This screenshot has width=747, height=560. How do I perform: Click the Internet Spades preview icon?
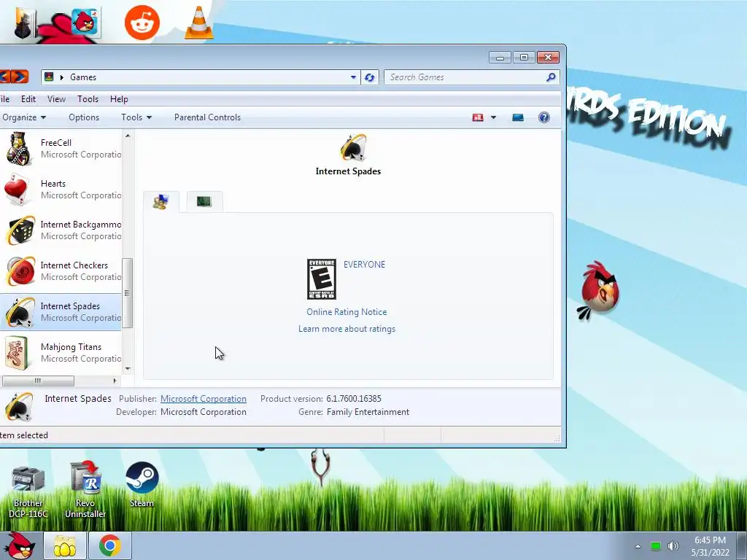pyautogui.click(x=353, y=147)
